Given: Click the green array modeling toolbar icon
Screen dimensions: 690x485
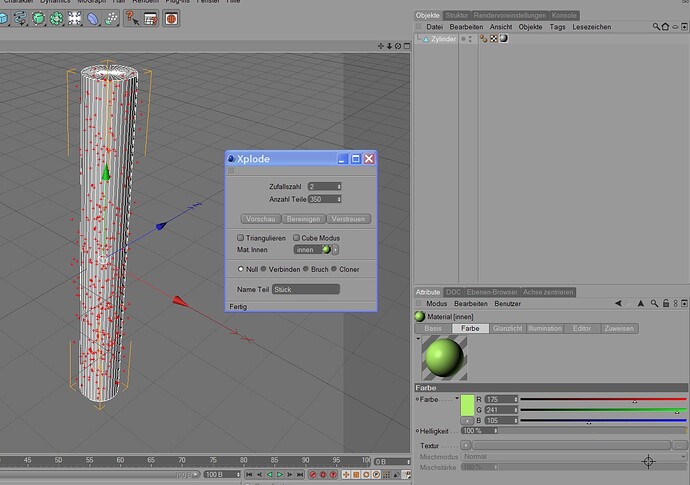Looking at the screenshot, I should (x=56, y=18).
